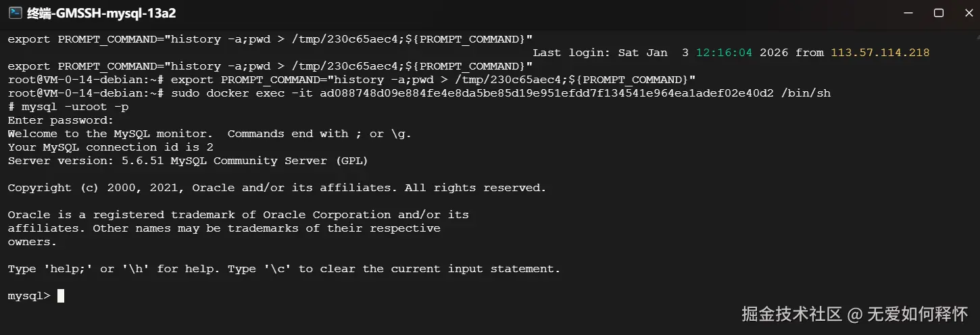Click the Type 'help;' hint line
980x335 pixels.
284,269
